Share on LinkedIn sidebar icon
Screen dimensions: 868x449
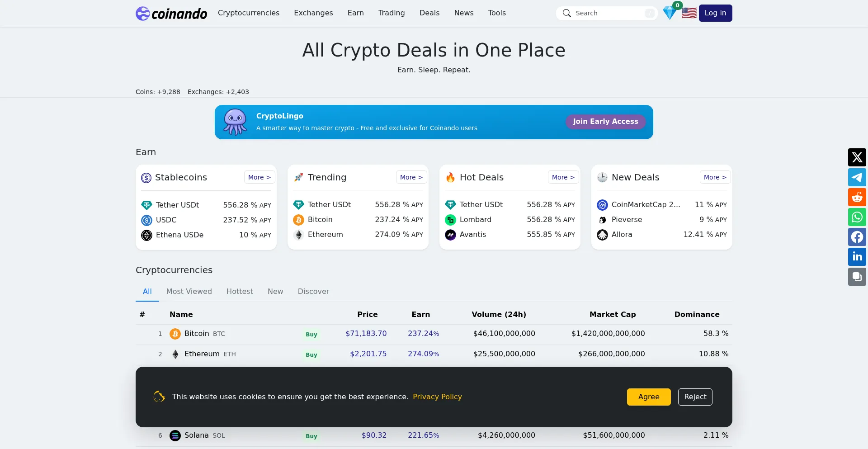857,257
